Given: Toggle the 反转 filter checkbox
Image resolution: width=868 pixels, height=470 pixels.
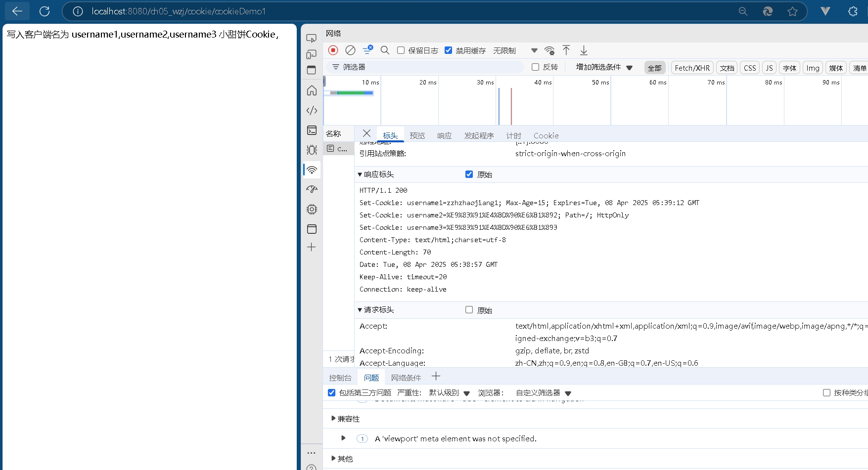Looking at the screenshot, I should (535, 67).
